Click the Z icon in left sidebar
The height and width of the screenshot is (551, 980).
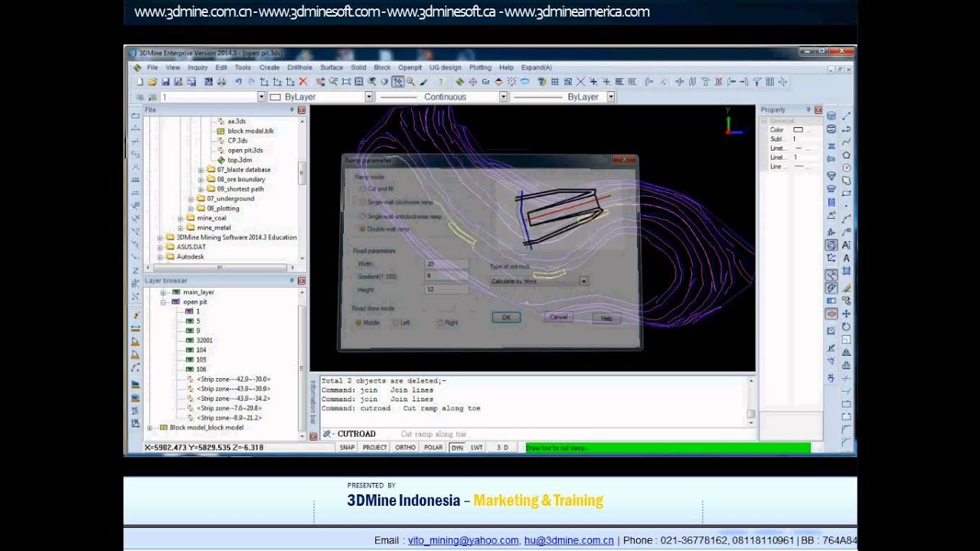(136, 270)
